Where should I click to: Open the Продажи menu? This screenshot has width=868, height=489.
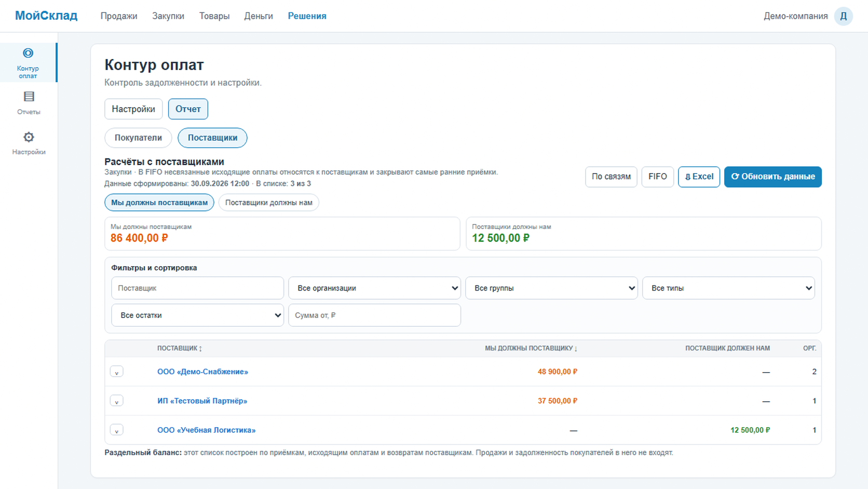coord(119,16)
